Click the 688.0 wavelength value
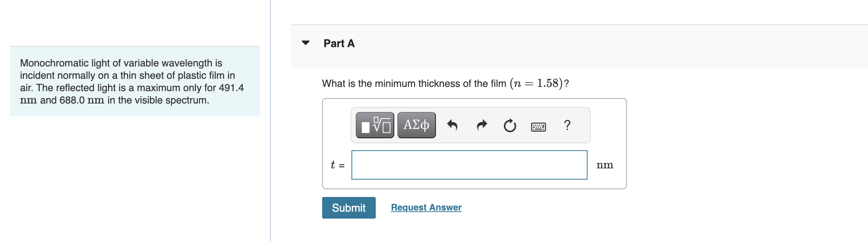This screenshot has width=868, height=241. [72, 100]
